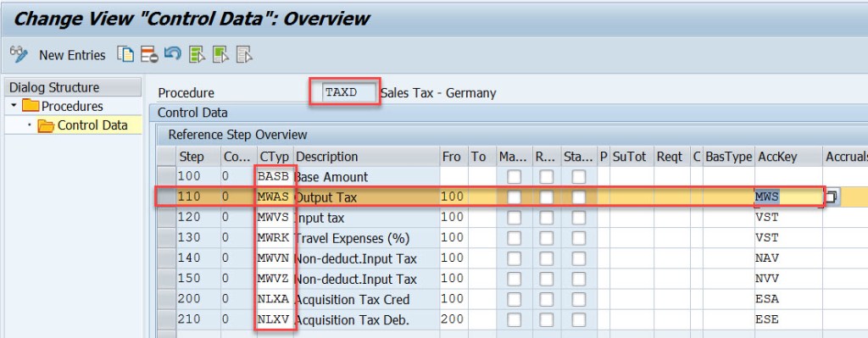The image size is (868, 338).
Task: Click account key cell NVV
Action: pos(789,279)
